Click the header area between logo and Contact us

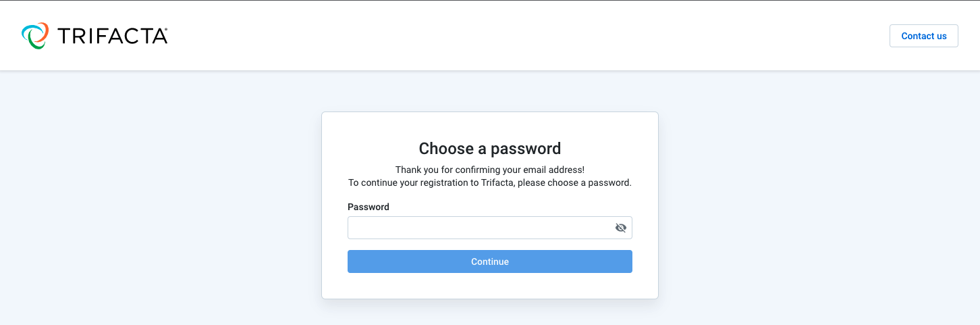point(526,36)
